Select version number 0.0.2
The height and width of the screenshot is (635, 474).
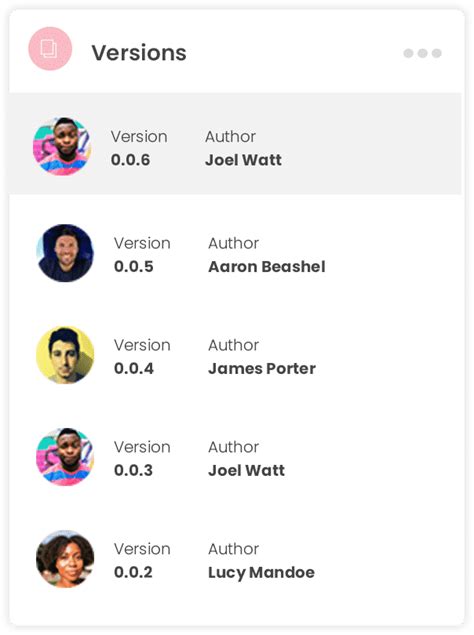(133, 572)
